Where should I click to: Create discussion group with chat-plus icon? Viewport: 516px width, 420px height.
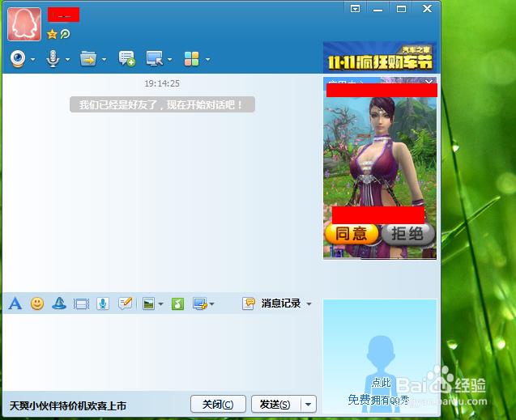126,58
